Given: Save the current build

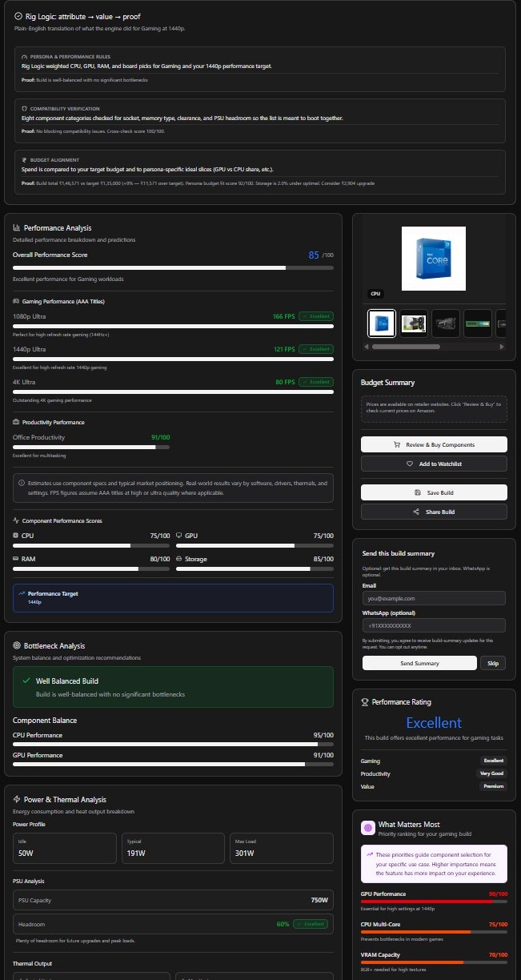Looking at the screenshot, I should click(x=434, y=492).
